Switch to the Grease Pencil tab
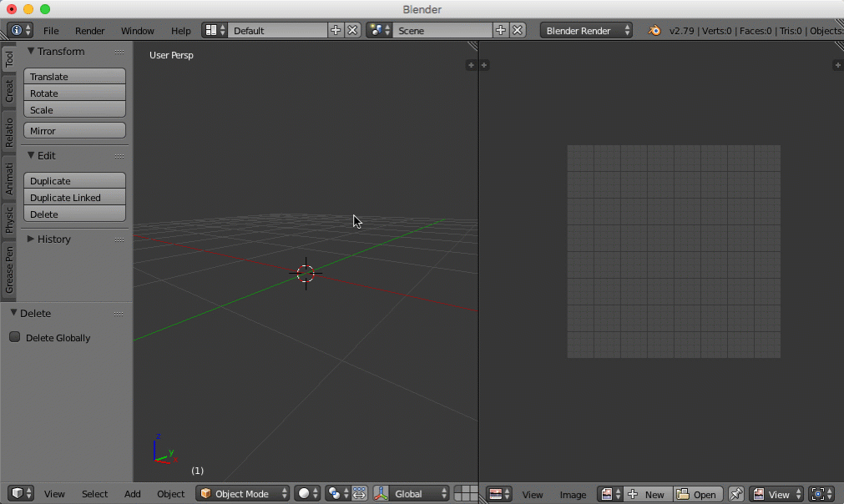The width and height of the screenshot is (844, 504). (x=8, y=270)
